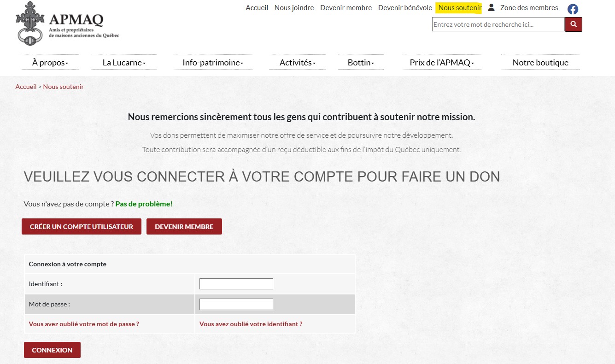Open Prix de l'APMAQ dropdown
Image resolution: width=615 pixels, height=364 pixels.
442,63
